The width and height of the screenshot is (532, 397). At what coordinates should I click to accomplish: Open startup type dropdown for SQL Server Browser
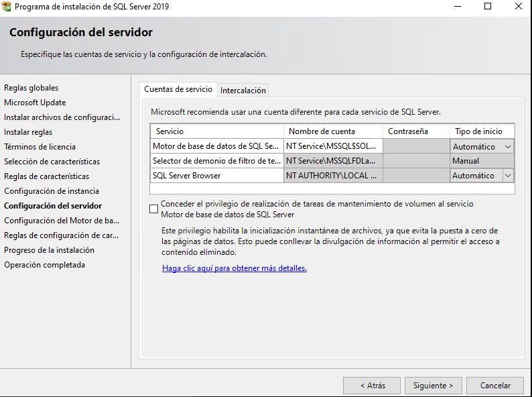click(508, 176)
